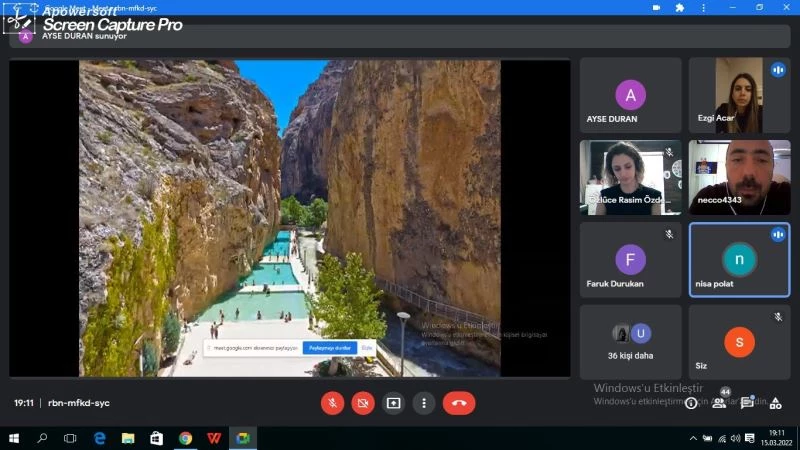The width and height of the screenshot is (800, 450).
Task: Click Paylaşmayı durdur stop sharing button
Action: tap(329, 348)
